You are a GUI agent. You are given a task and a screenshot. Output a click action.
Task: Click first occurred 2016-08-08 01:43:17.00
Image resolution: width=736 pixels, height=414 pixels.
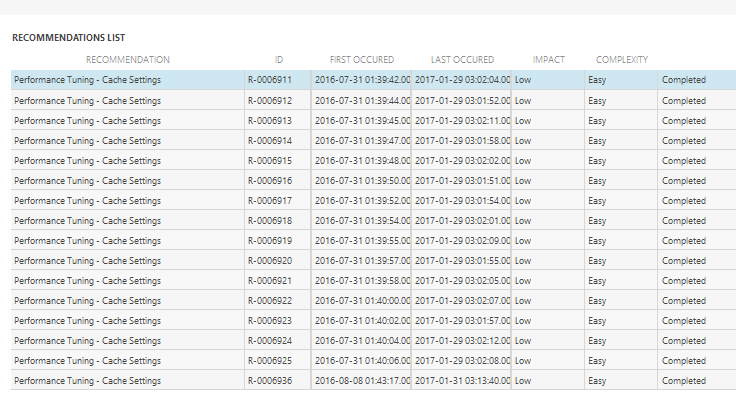click(362, 381)
